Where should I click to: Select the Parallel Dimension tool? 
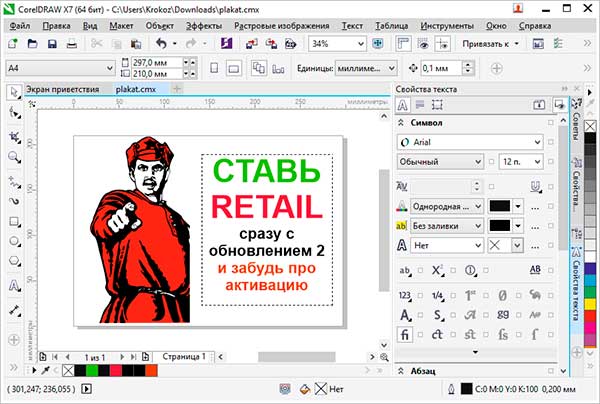[15, 310]
